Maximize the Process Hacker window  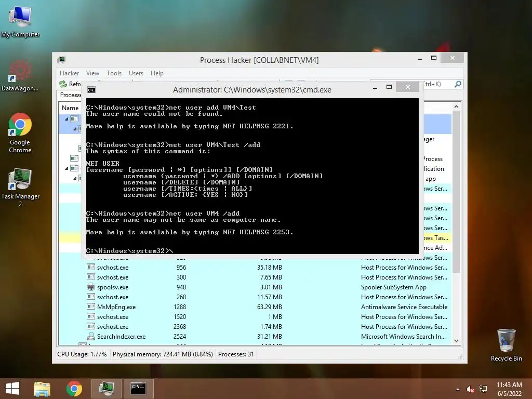(434, 58)
